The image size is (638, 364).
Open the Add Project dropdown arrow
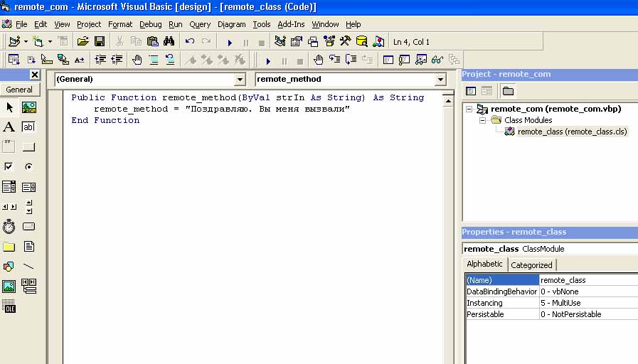pyautogui.click(x=26, y=41)
